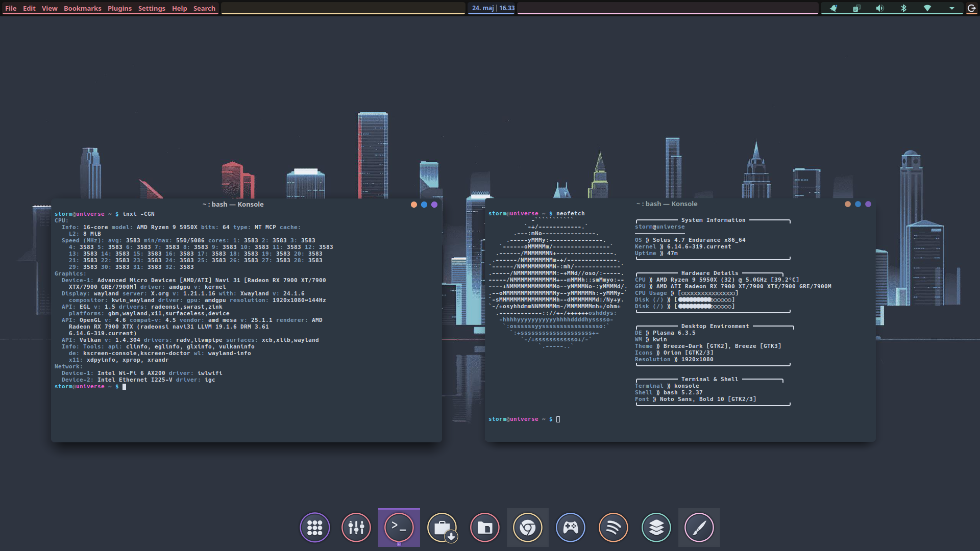Click the 'System Information' section heading
The image size is (980, 551).
[713, 220]
